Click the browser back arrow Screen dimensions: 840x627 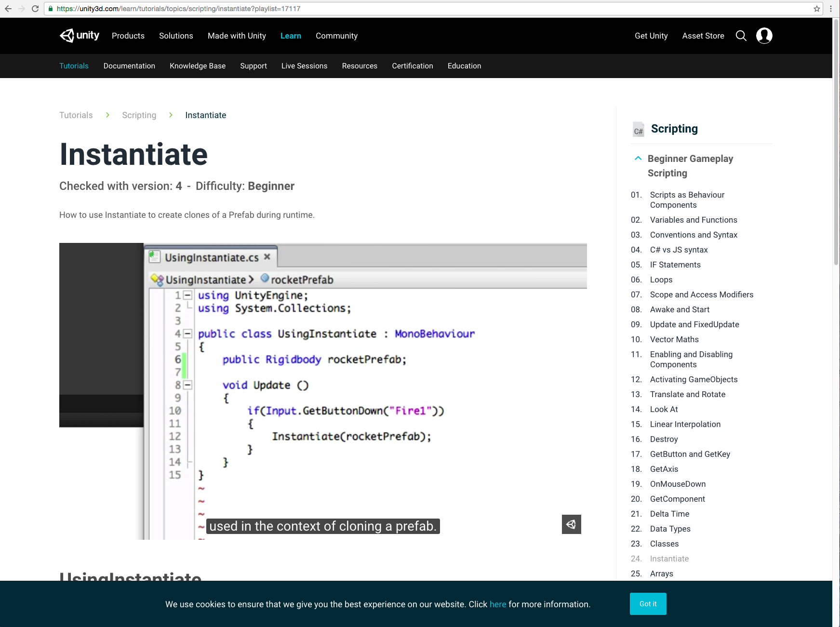point(8,9)
